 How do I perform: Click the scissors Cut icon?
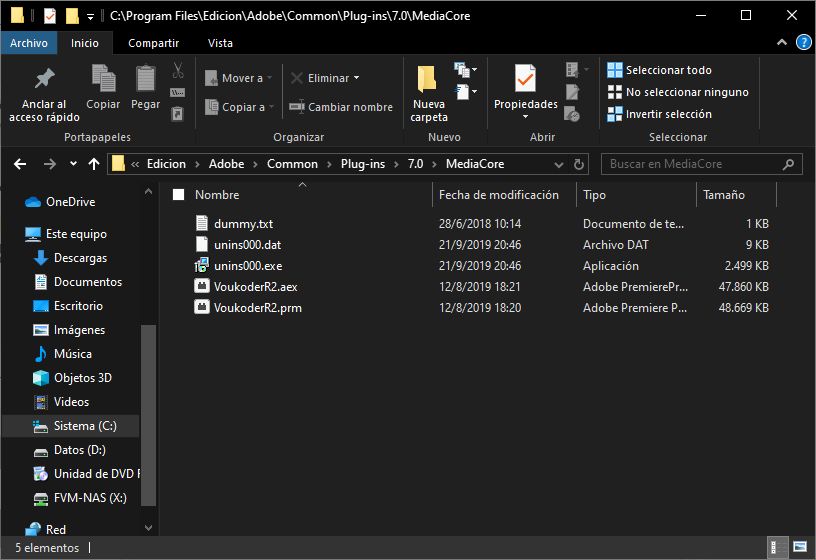click(x=177, y=71)
